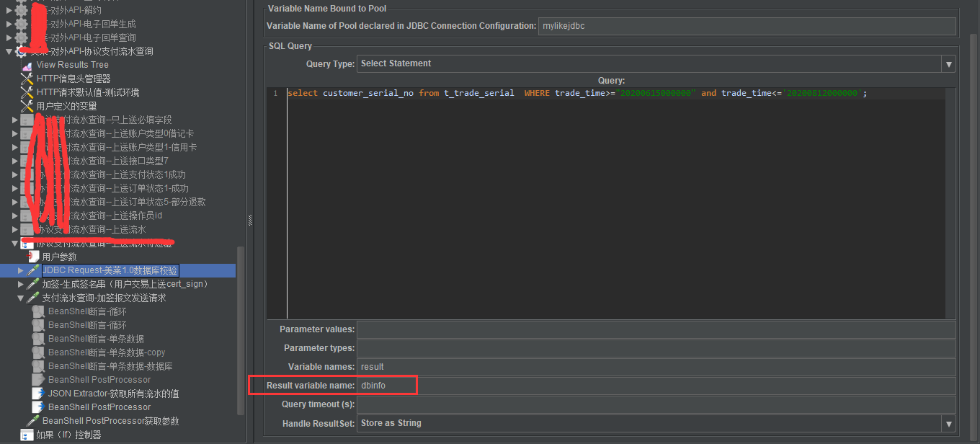This screenshot has width=980, height=444.
Task: Expand the 上送账户类型0借记卡 controller
Action: pos(15,133)
